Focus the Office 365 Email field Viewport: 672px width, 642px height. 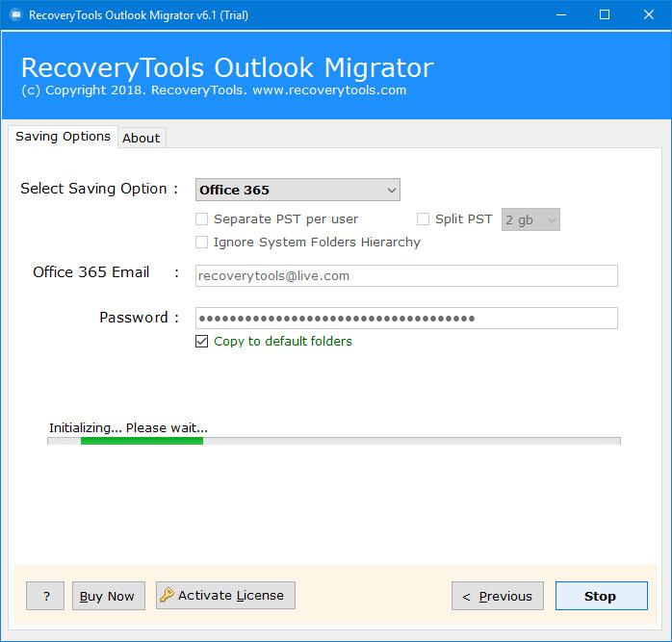pos(406,275)
